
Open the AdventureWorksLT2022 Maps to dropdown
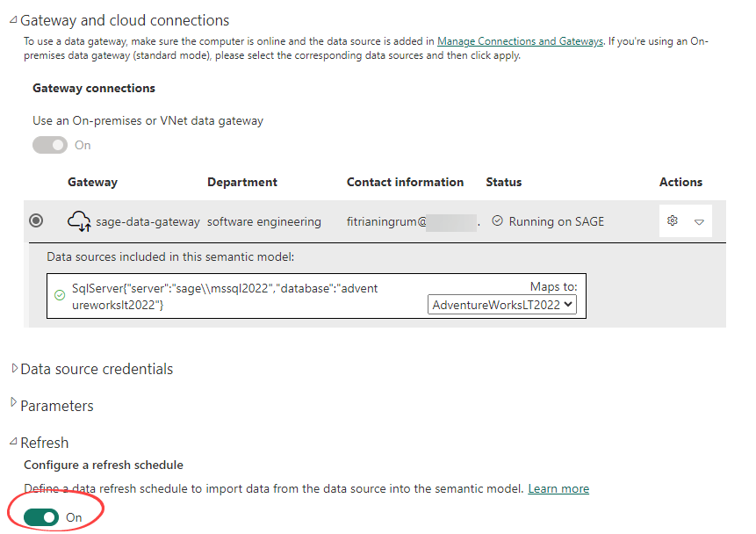click(502, 305)
